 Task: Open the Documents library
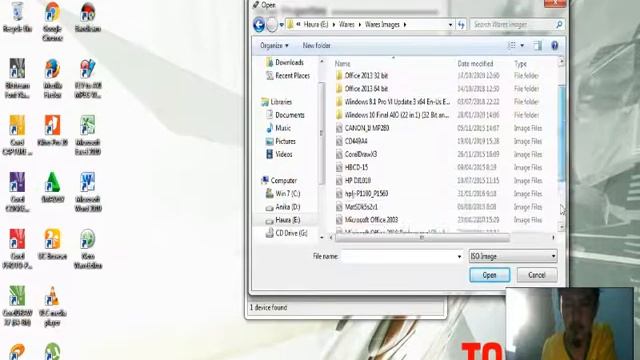pyautogui.click(x=285, y=115)
